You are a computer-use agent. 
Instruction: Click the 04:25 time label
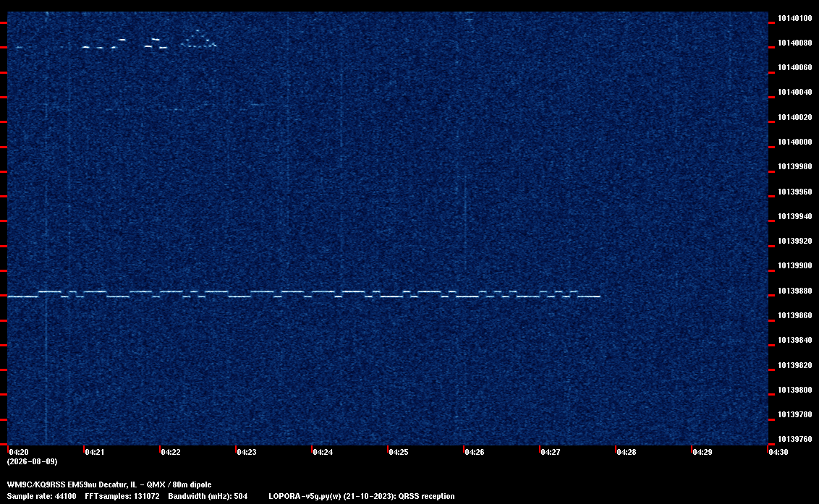tap(399, 452)
